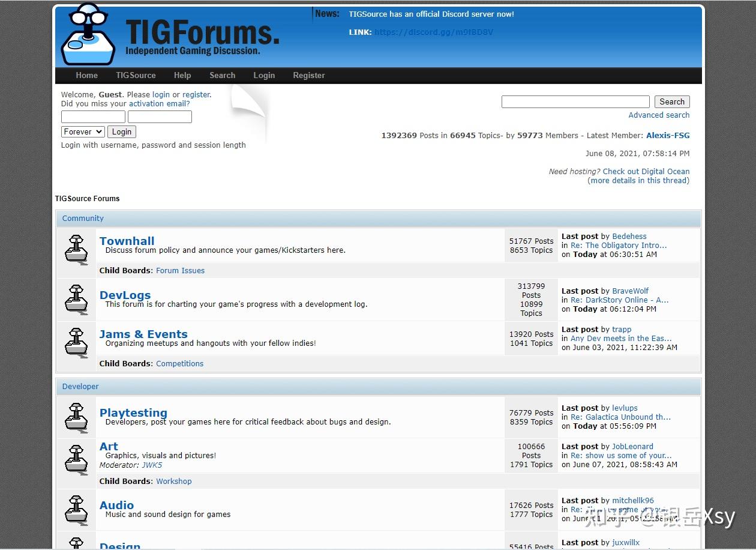Collapse the Community category header
The height and width of the screenshot is (550, 756).
coord(83,219)
